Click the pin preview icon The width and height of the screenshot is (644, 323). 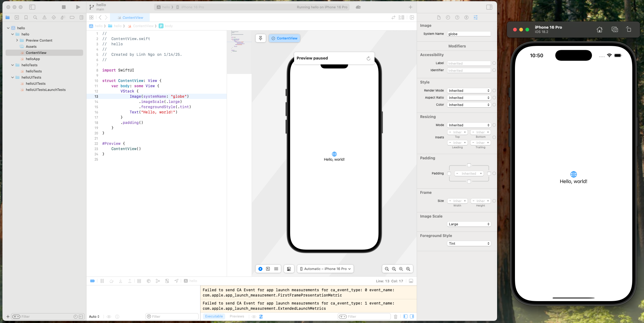(261, 38)
